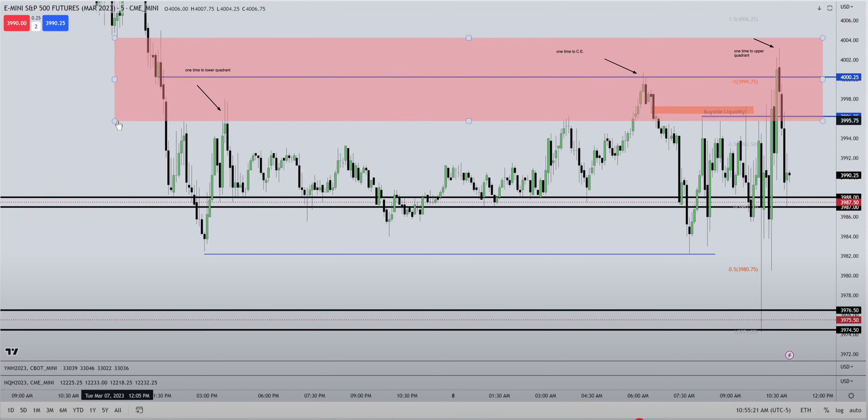868x420 pixels.
Task: Click the 04:30 AM time axis label
Action: tap(592, 396)
